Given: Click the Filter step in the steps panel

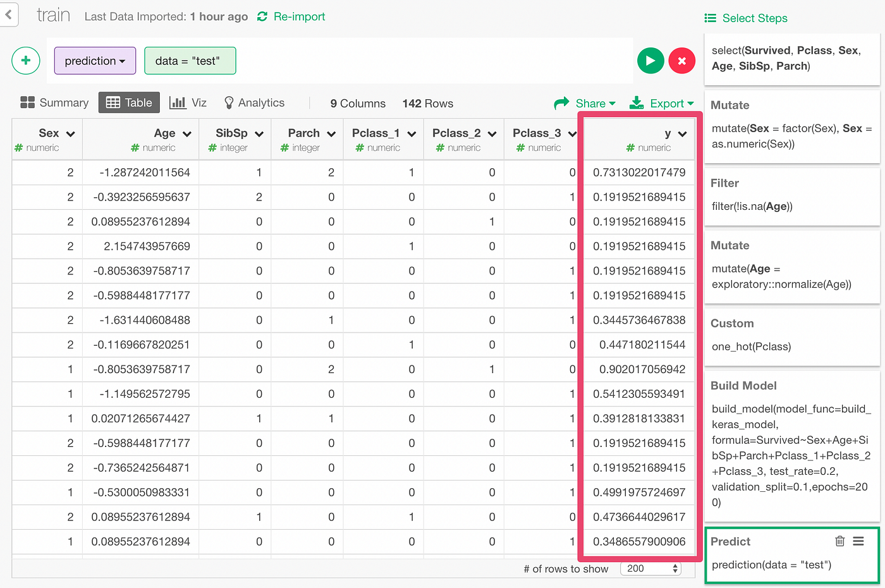Looking at the screenshot, I should pos(791,196).
